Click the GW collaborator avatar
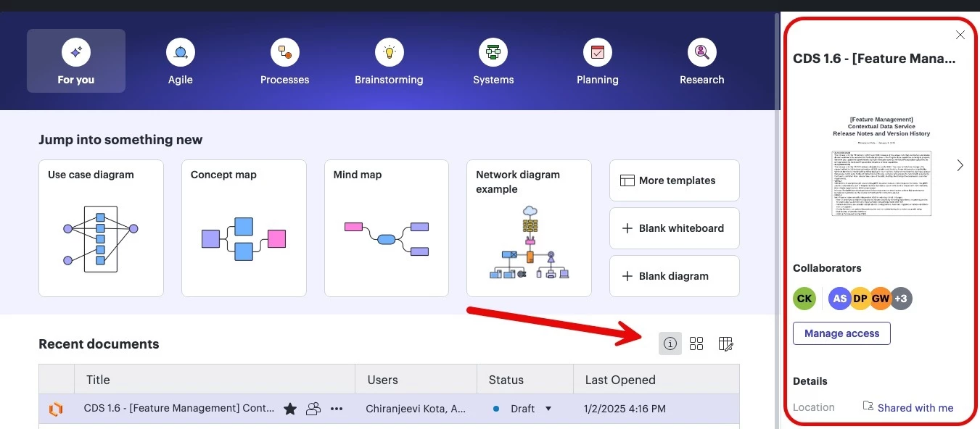The width and height of the screenshot is (980, 429). tap(881, 298)
